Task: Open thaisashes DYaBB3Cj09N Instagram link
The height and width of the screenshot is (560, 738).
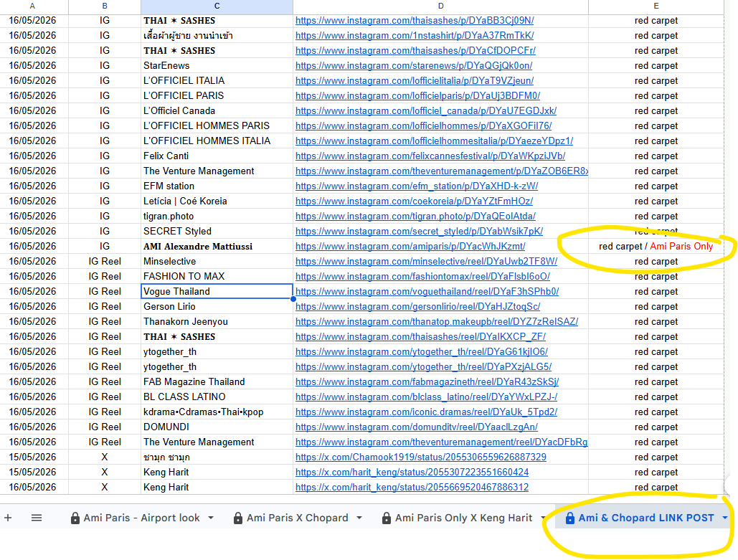Action: click(415, 21)
